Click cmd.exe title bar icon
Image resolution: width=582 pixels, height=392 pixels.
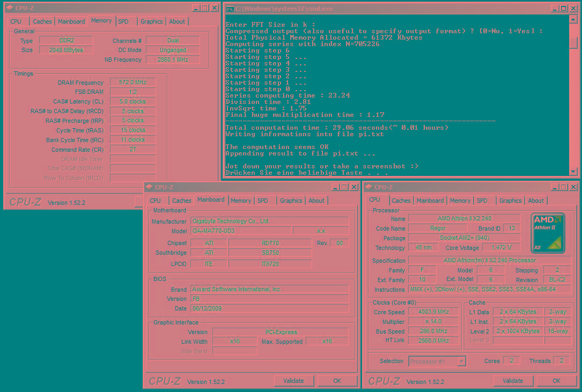click(x=230, y=9)
